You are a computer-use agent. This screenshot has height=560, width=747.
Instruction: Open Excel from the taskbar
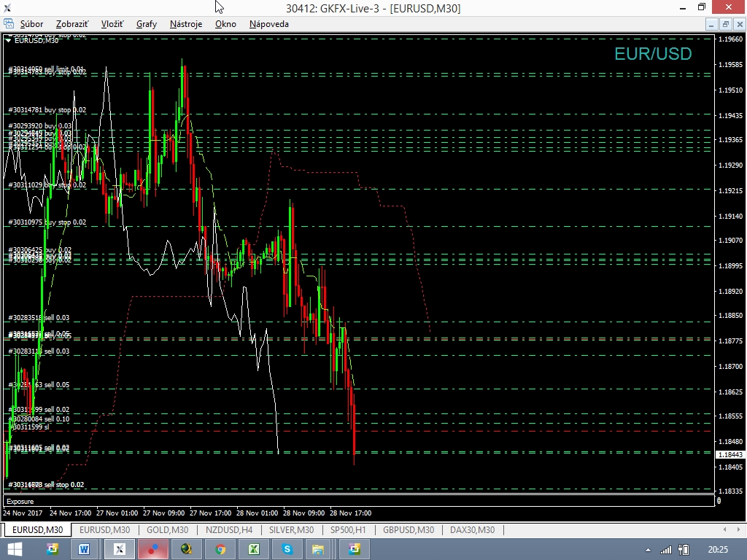coord(254,550)
